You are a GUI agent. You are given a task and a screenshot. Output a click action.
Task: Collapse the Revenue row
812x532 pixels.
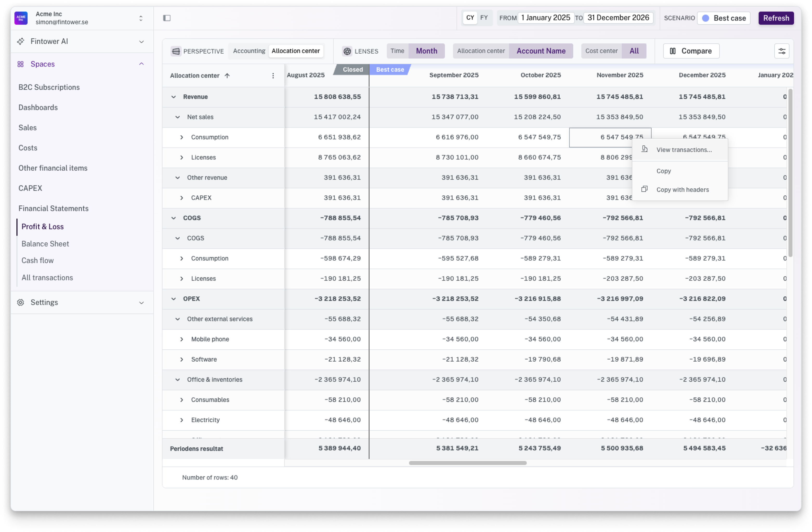tap(174, 97)
